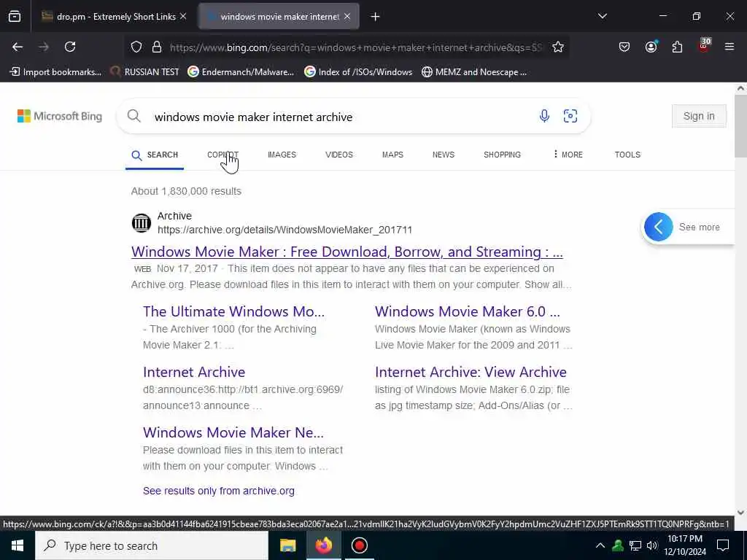Image resolution: width=747 pixels, height=560 pixels.
Task: Open Windows Movie Maker 6.0 sublink
Action: point(467,311)
